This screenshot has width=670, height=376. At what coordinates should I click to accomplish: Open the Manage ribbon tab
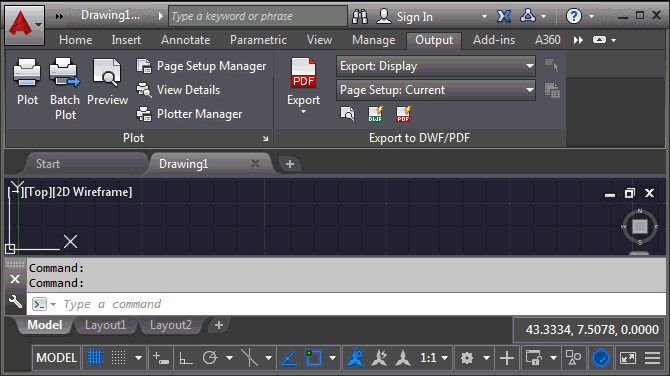click(x=373, y=40)
